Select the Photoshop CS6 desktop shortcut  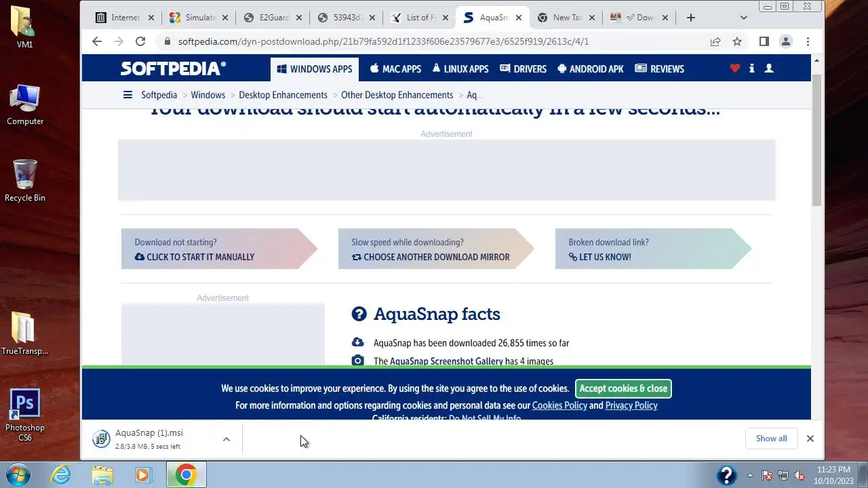25,415
